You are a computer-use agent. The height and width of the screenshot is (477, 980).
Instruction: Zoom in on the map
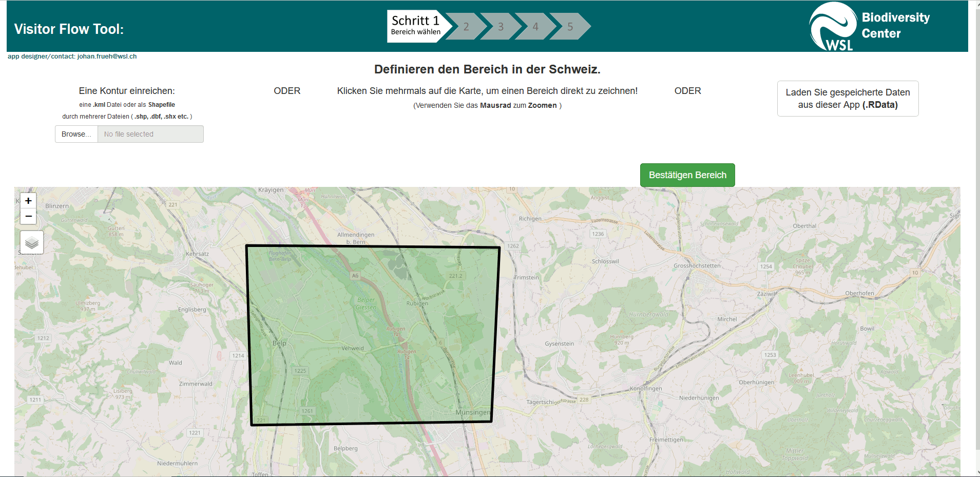point(29,201)
